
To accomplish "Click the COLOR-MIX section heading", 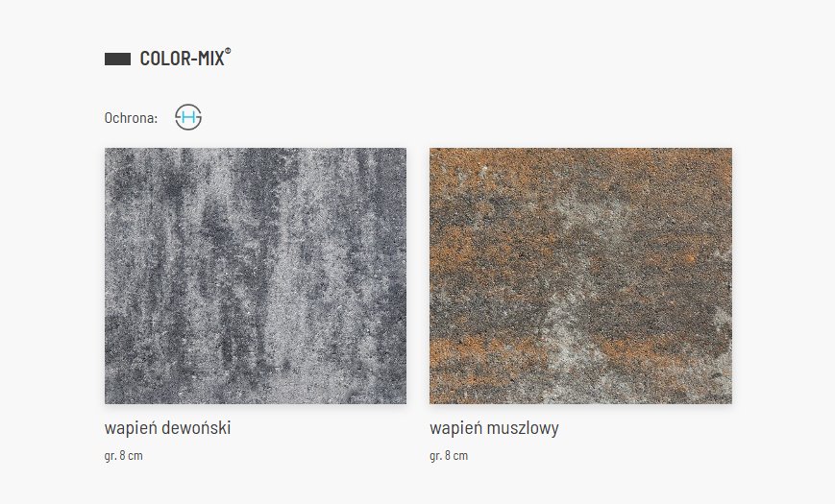I will [183, 59].
